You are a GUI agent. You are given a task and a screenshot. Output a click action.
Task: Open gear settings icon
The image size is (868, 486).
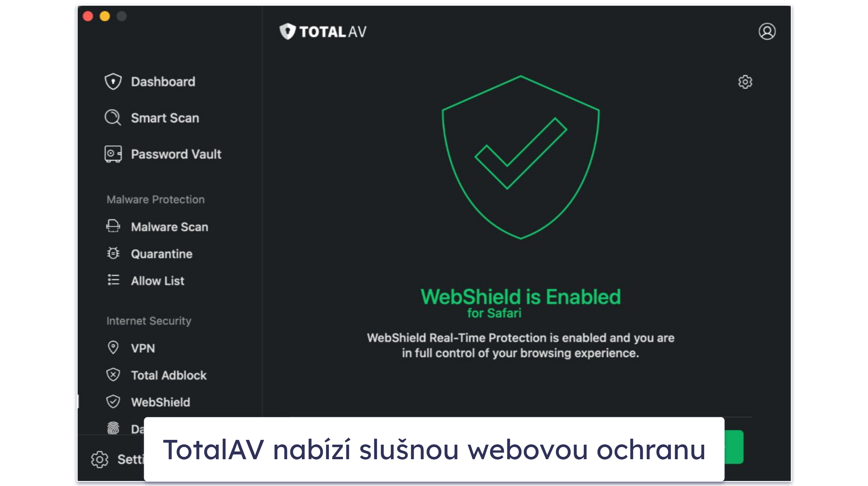pyautogui.click(x=745, y=82)
